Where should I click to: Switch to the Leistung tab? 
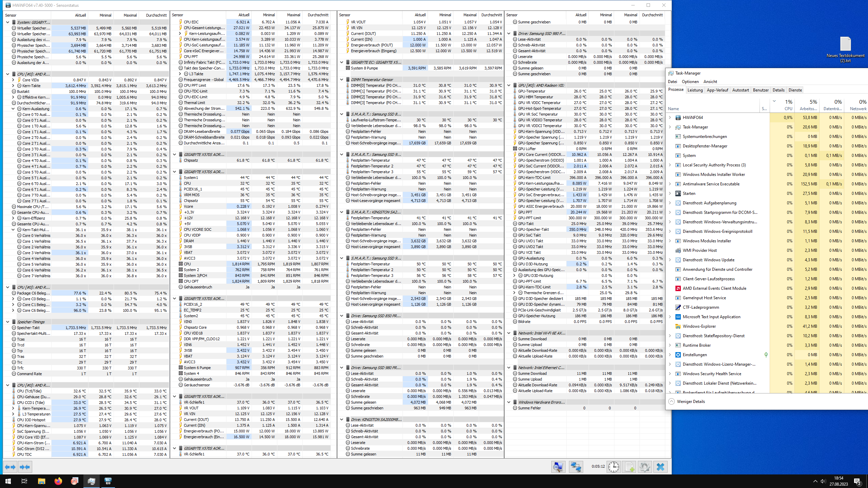click(x=695, y=90)
